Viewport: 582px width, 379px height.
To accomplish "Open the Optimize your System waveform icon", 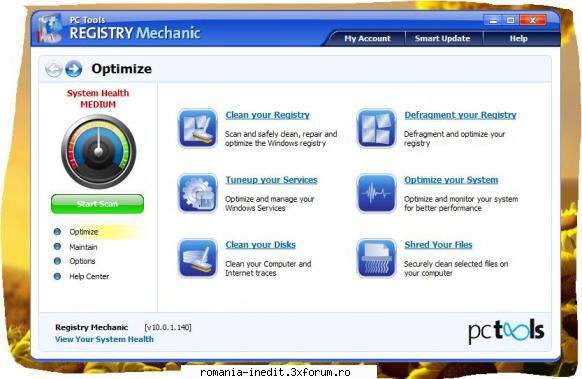I will pos(376,193).
